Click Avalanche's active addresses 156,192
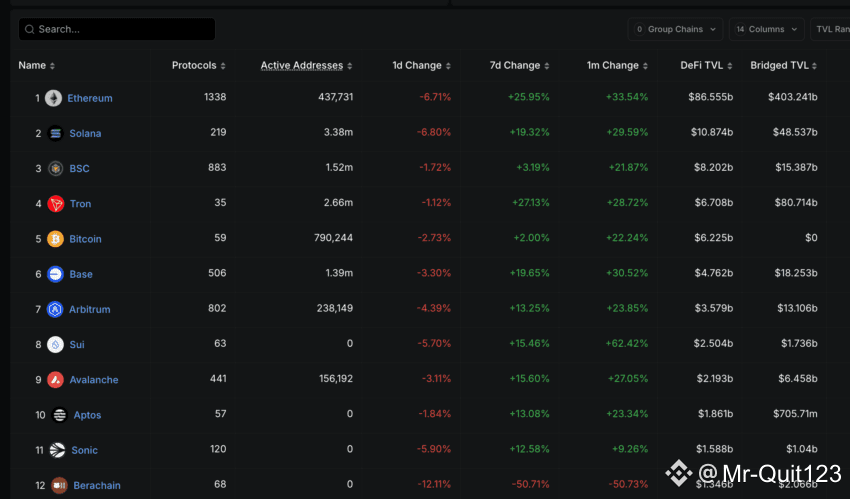The image size is (850, 499). pos(336,379)
